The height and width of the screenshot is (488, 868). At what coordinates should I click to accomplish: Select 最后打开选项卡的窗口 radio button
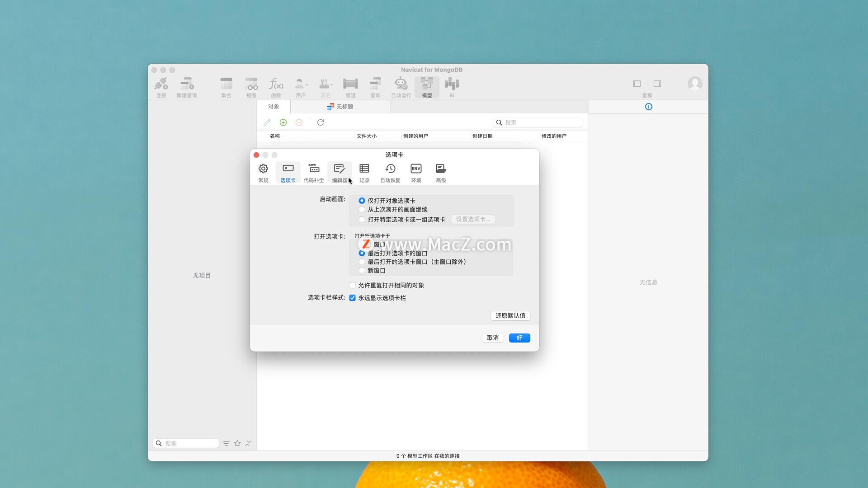[x=362, y=253]
